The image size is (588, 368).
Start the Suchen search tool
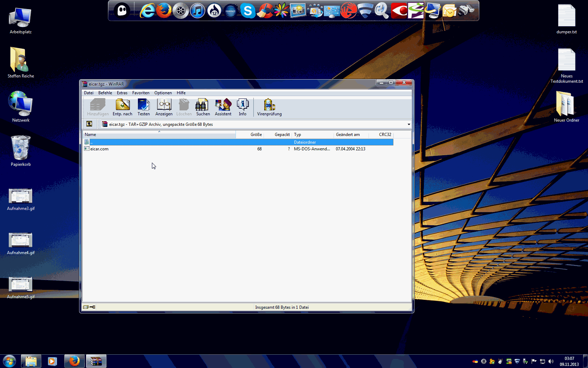[203, 107]
